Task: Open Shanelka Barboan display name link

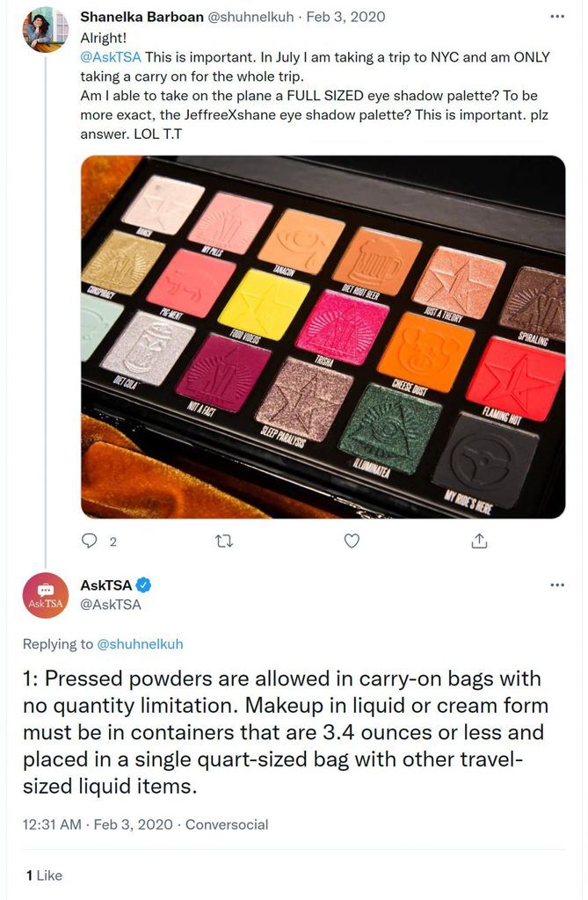Action: (x=142, y=17)
